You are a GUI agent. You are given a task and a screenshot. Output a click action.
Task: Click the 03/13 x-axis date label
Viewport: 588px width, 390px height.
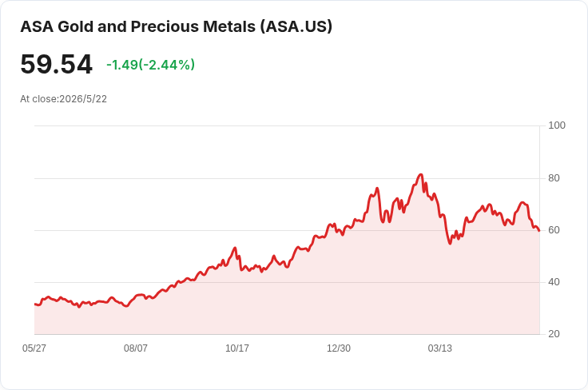[x=440, y=348]
